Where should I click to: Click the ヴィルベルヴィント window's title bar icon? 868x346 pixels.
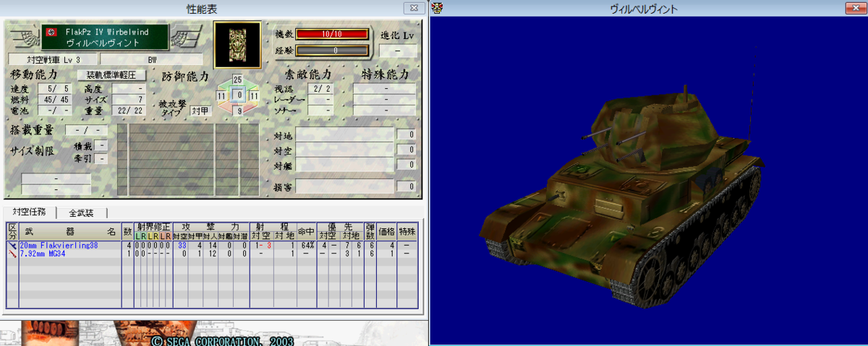(x=438, y=8)
